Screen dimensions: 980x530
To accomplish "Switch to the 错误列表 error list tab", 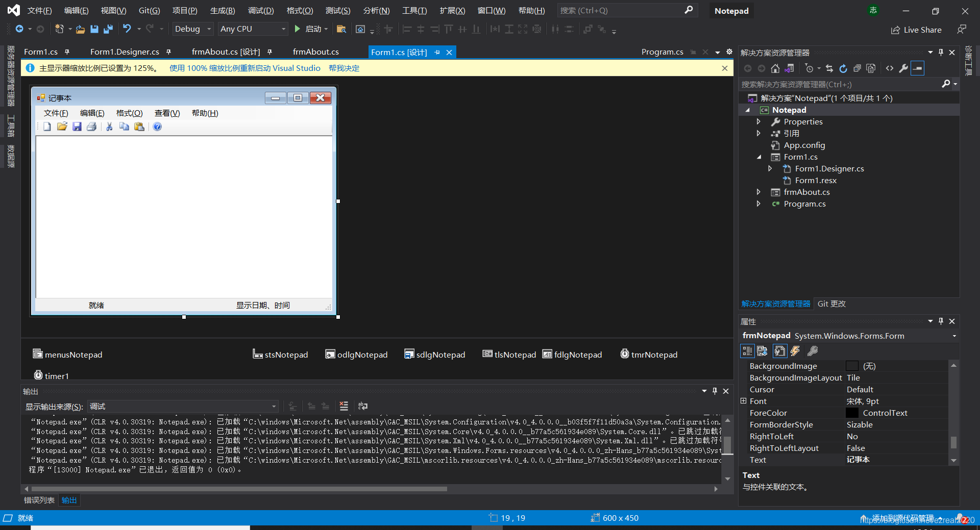I will point(39,500).
